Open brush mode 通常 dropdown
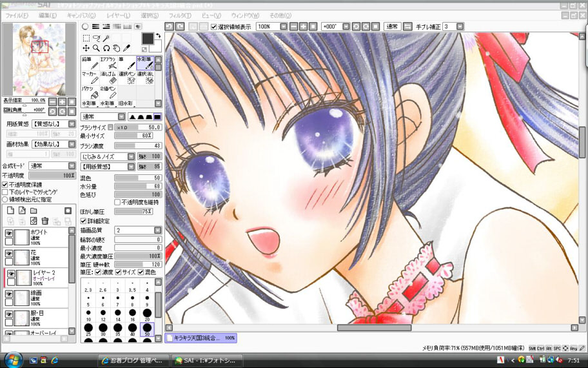This screenshot has width=588, height=368. point(103,117)
